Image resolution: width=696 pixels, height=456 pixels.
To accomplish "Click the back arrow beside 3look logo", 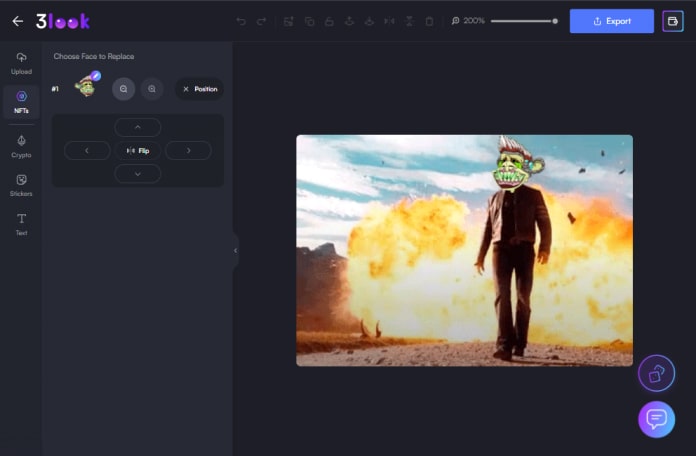I will (17, 21).
